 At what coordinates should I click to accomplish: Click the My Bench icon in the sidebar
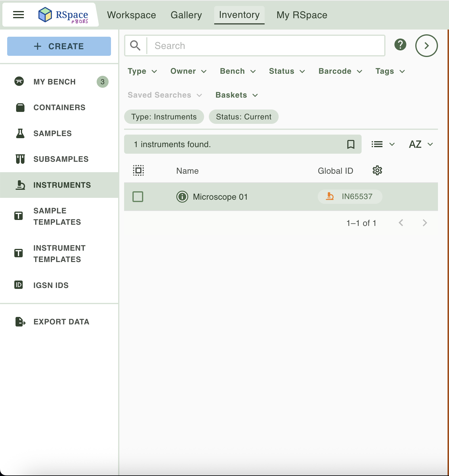[19, 81]
